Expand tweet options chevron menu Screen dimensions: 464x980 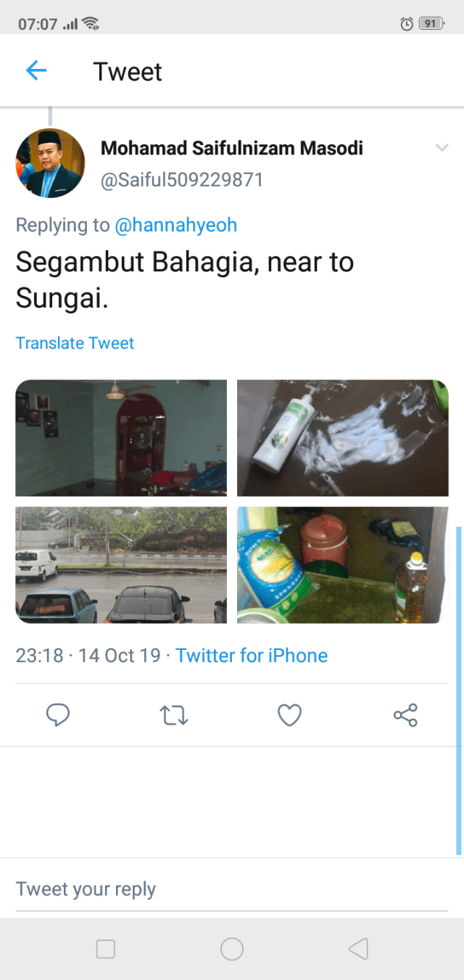pyautogui.click(x=442, y=148)
